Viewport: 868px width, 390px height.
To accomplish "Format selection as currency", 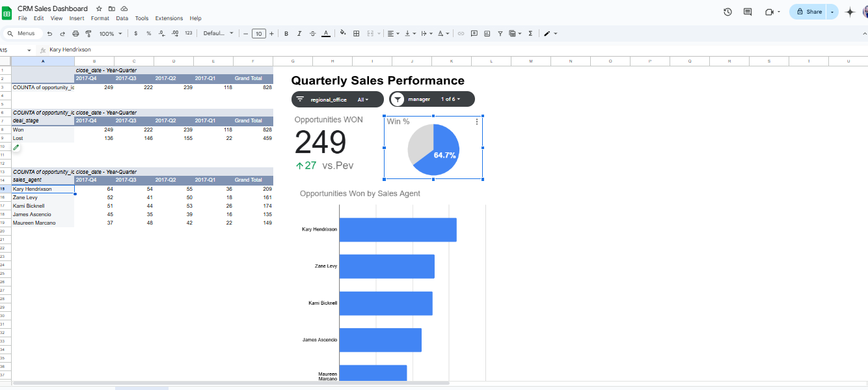I will point(135,33).
